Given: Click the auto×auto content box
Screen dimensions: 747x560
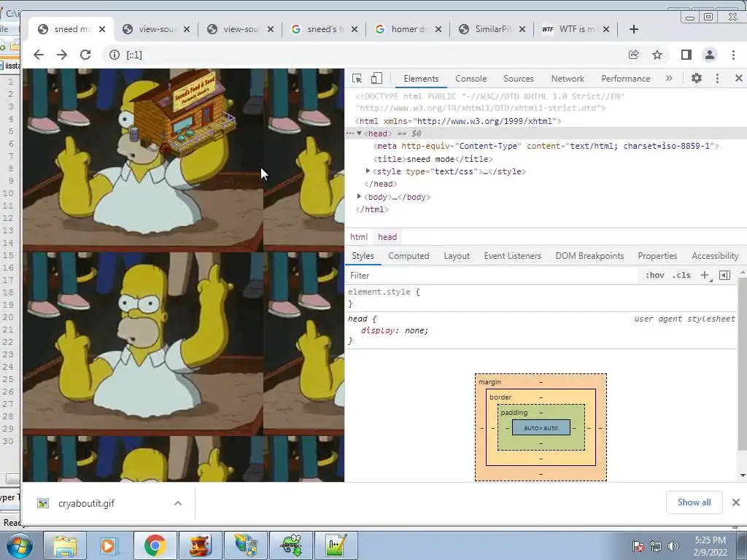Looking at the screenshot, I should coord(541,427).
